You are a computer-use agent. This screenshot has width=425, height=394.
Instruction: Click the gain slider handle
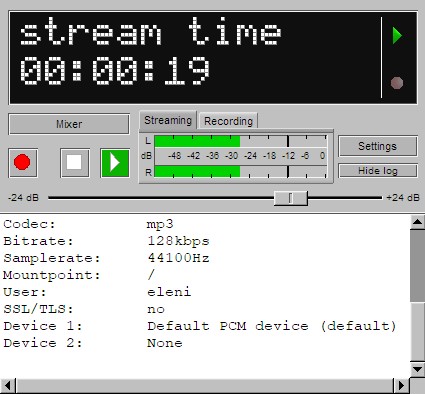coord(291,198)
